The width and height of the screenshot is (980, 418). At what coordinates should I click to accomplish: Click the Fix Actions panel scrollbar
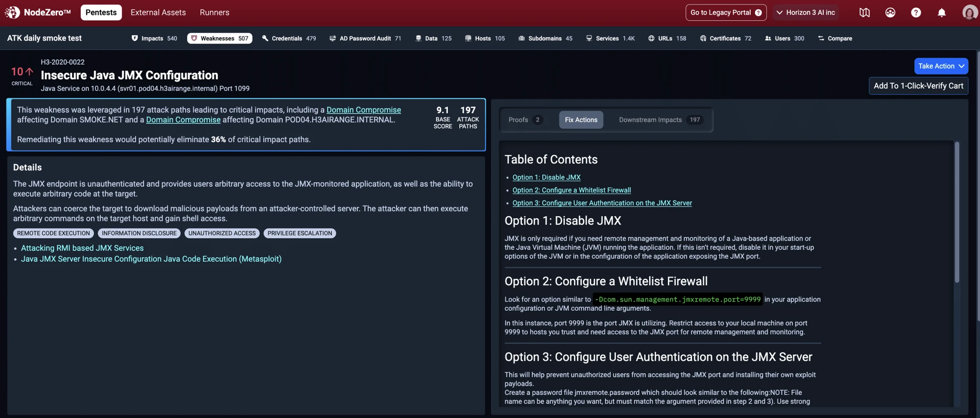click(x=957, y=212)
